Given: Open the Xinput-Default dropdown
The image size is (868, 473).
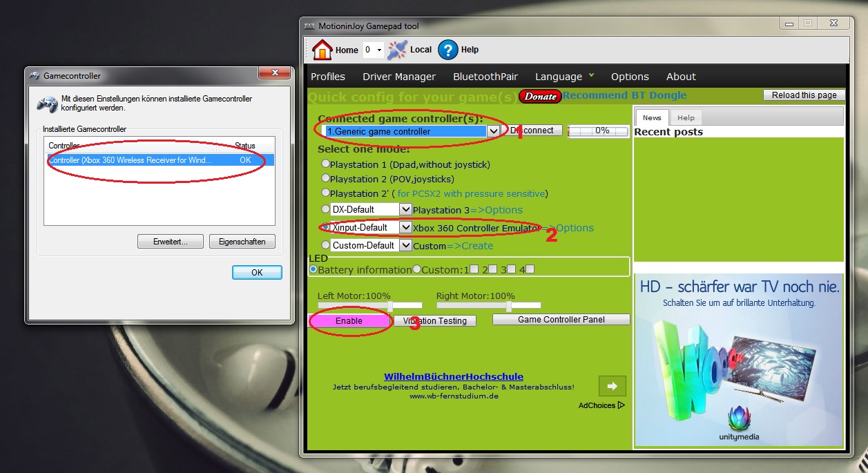Looking at the screenshot, I should [406, 227].
